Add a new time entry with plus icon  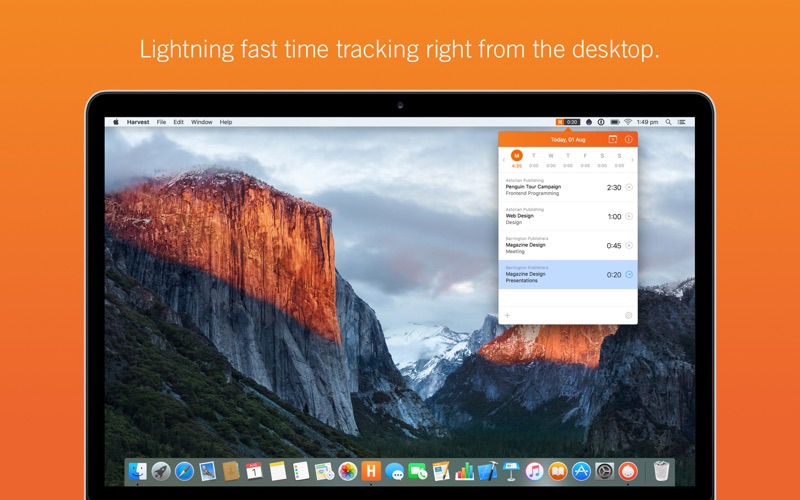coord(507,315)
